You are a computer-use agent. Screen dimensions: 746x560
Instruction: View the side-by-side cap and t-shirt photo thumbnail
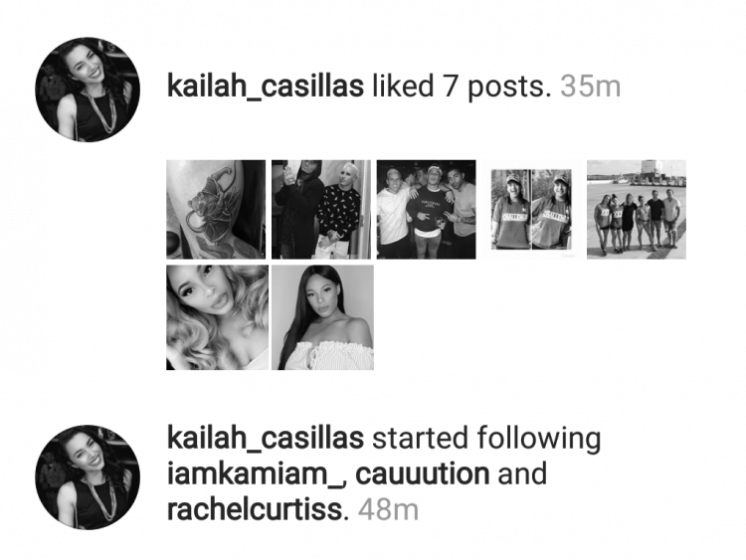click(x=531, y=209)
